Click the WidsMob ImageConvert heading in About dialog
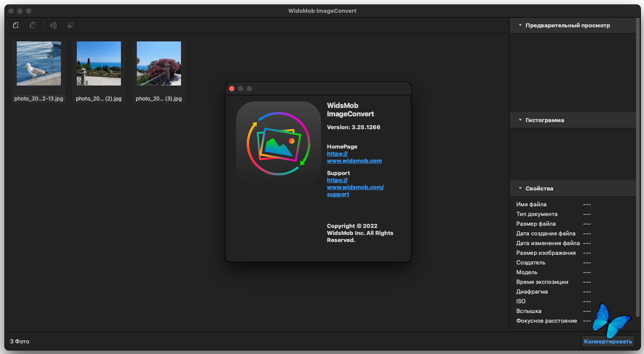This screenshot has height=354, width=644. click(350, 110)
